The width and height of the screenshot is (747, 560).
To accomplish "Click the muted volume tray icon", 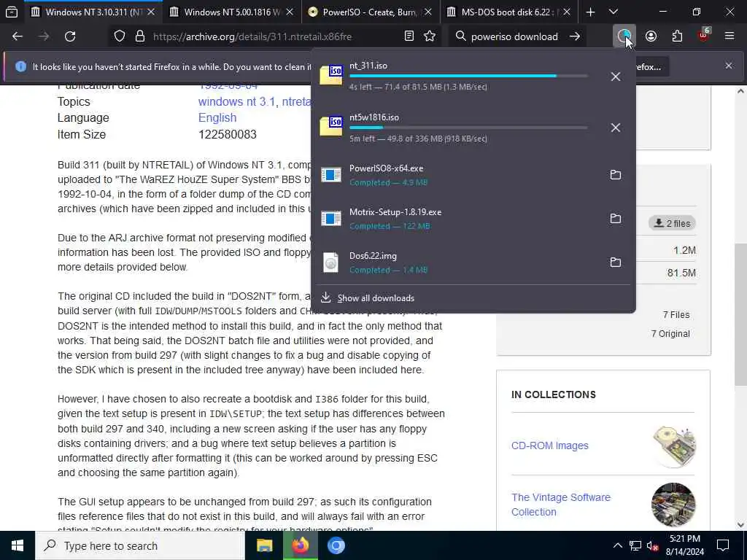I will 653,545.
